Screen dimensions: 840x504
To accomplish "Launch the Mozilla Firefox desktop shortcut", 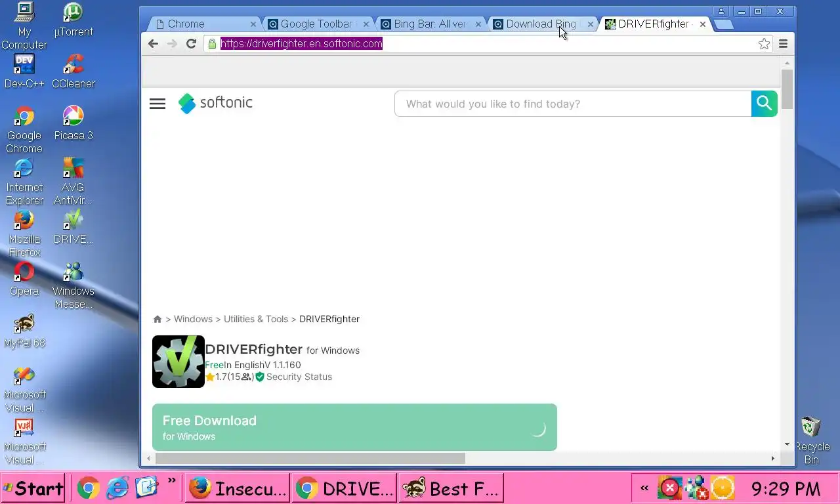I will tap(24, 234).
